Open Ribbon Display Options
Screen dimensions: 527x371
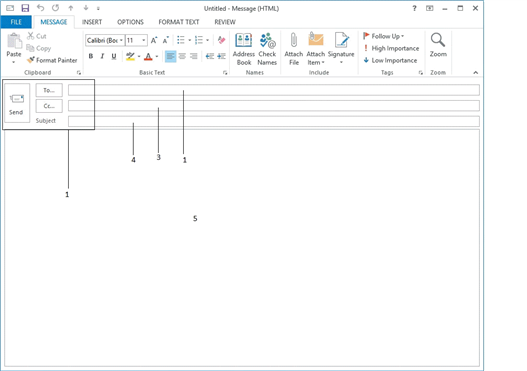(430, 8)
